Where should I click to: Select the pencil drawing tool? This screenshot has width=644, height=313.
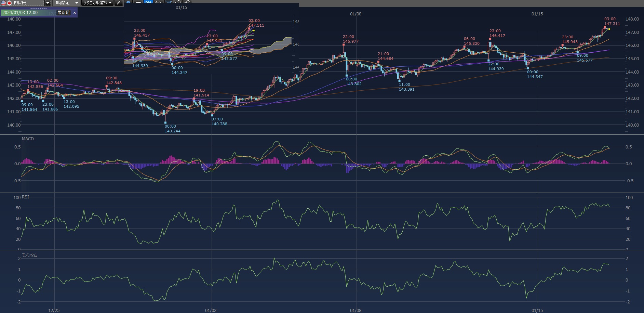coord(119,3)
